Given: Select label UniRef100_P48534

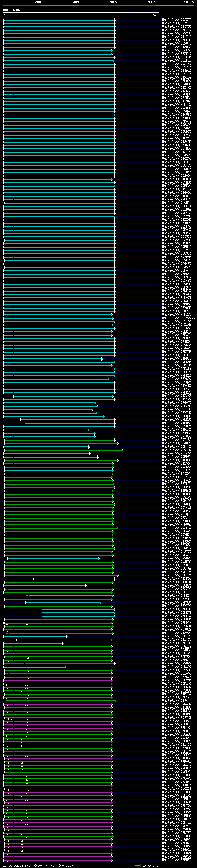Looking at the screenshot, I should tap(177, 47).
